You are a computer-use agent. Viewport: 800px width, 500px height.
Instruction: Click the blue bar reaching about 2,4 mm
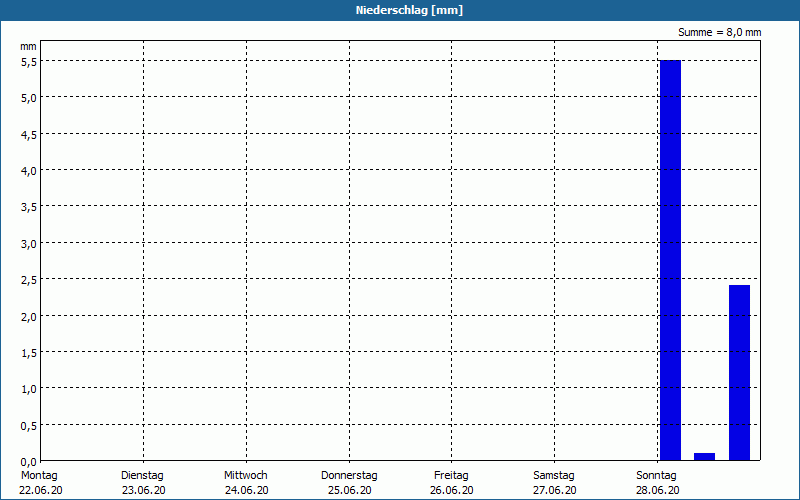click(x=739, y=372)
